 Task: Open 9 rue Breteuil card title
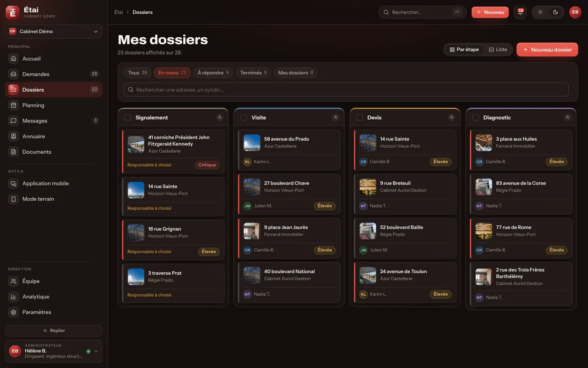pyautogui.click(x=395, y=183)
